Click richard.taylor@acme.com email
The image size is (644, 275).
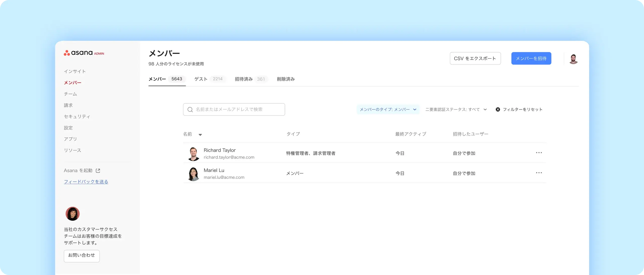[229, 157]
